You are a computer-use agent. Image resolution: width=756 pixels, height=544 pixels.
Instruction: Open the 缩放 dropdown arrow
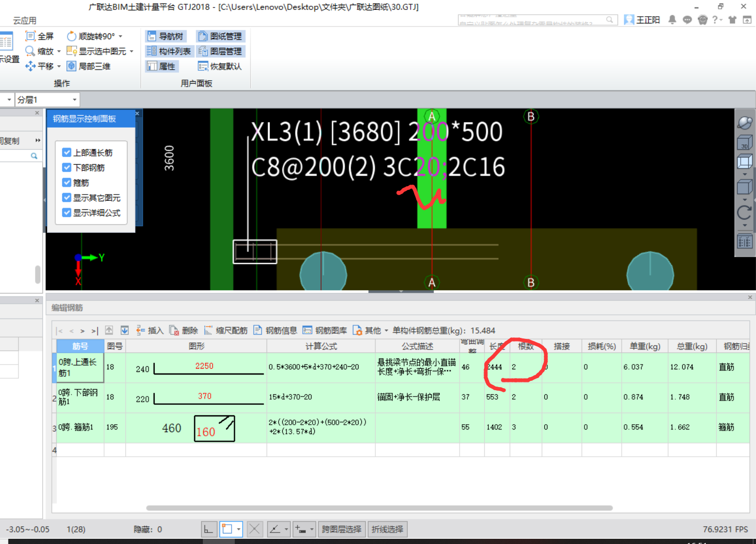(x=59, y=51)
